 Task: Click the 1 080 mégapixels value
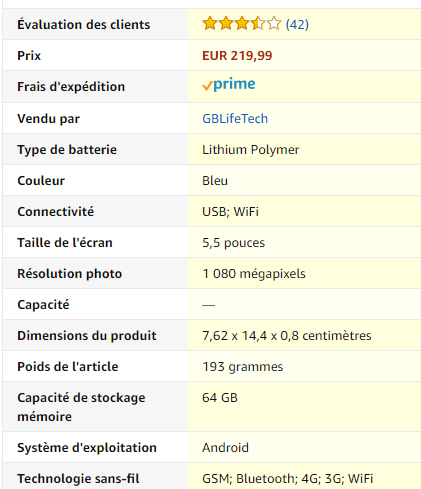click(254, 274)
